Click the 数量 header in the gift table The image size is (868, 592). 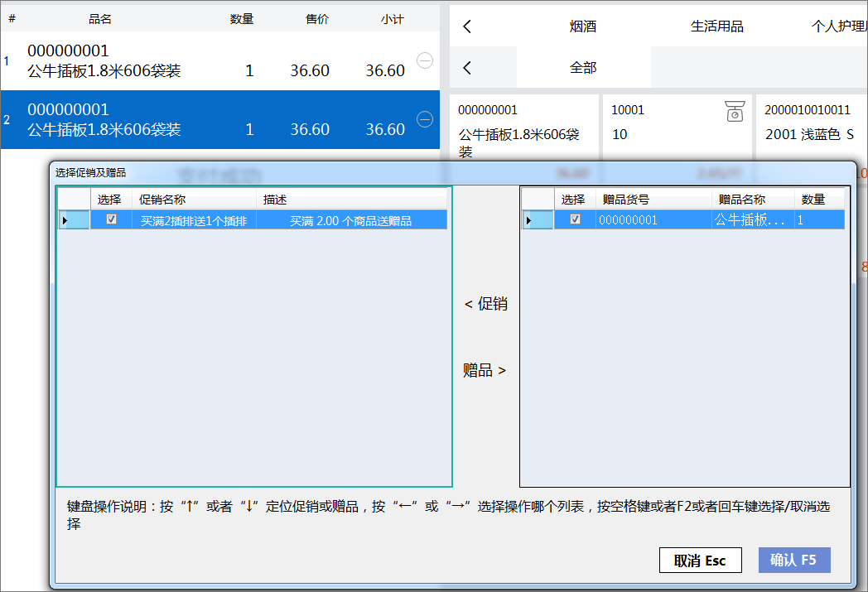[820, 200]
